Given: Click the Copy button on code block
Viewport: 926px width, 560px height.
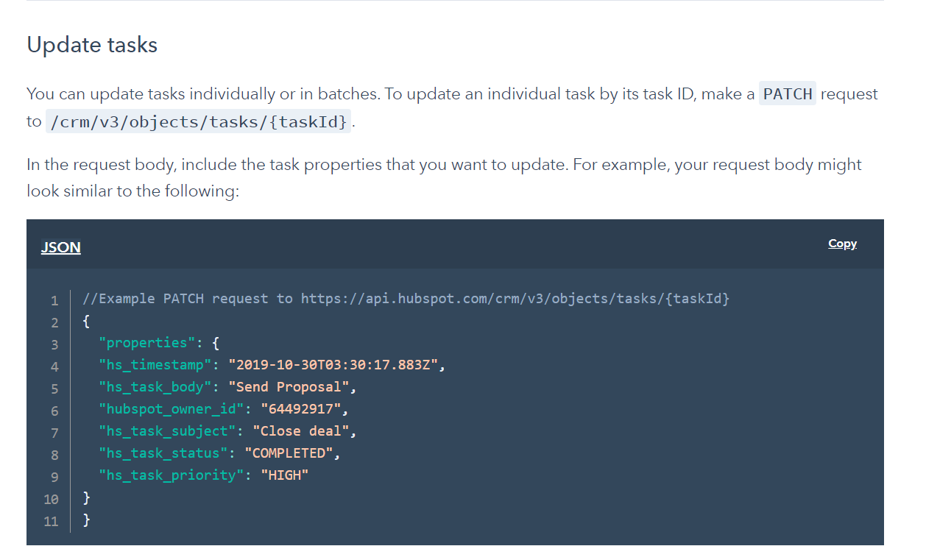Looking at the screenshot, I should tap(842, 244).
